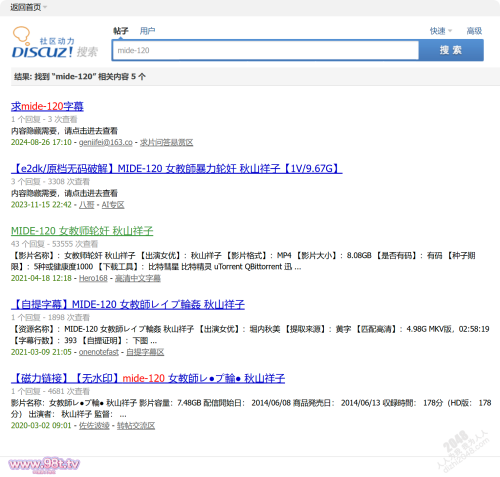Screen dimensions: 500x477
Task: Go to the 自提字幕区 forum section
Action: [145, 352]
